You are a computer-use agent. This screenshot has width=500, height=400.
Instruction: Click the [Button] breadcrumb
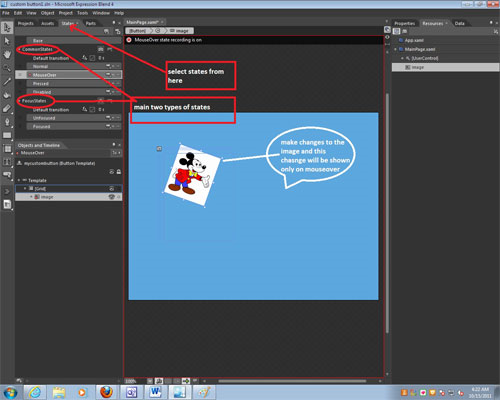coord(137,31)
